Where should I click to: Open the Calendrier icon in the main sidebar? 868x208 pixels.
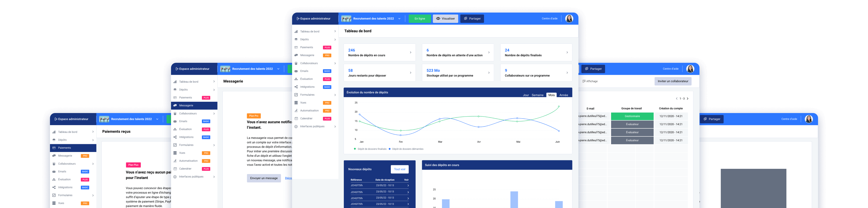(296, 119)
